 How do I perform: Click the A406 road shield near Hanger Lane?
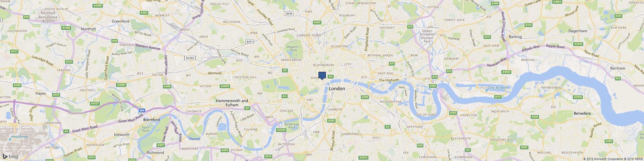(167, 86)
